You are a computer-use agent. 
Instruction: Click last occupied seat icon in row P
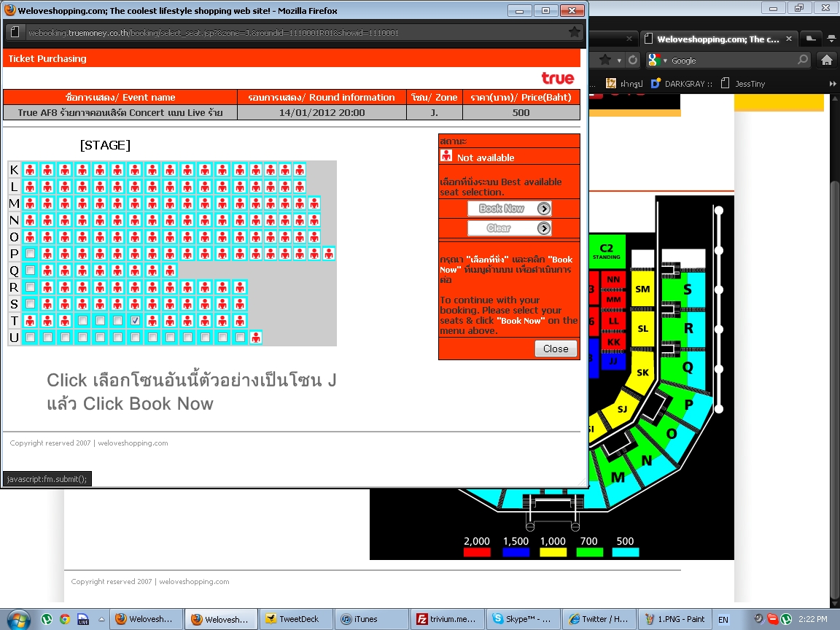point(329,254)
